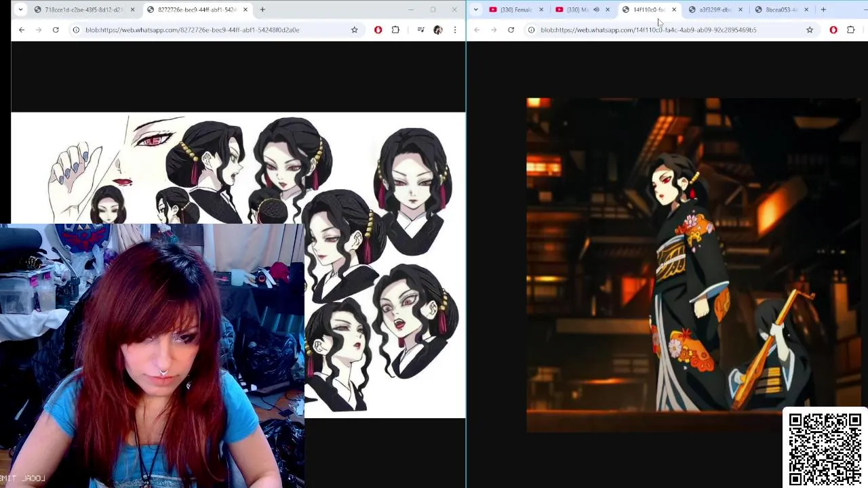Go back in the left browser window
This screenshot has height=488, width=868.
click(x=22, y=30)
